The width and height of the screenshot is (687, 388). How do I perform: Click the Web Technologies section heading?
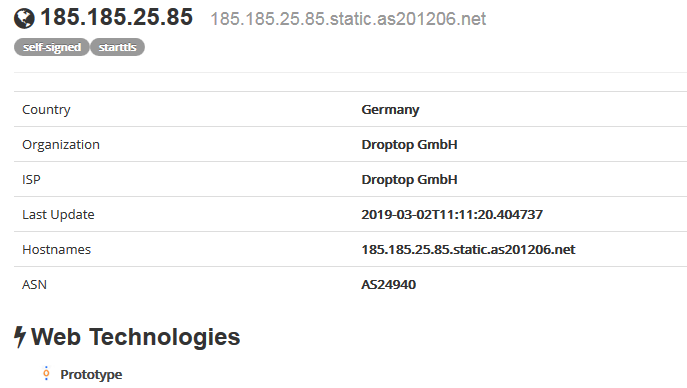coord(136,337)
